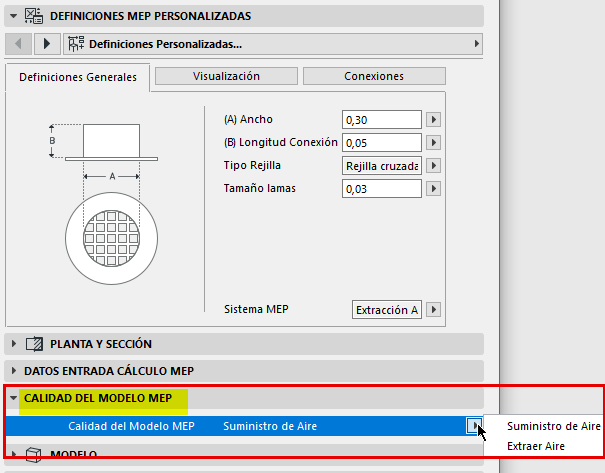Click the (A) Ancho label
This screenshot has width=605, height=473.
click(x=248, y=119)
